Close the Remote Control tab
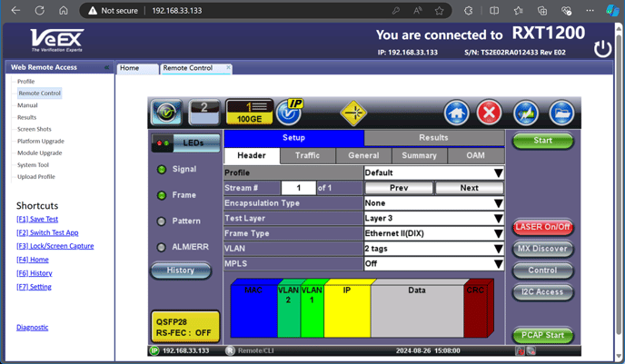This screenshot has width=625, height=364. (228, 67)
